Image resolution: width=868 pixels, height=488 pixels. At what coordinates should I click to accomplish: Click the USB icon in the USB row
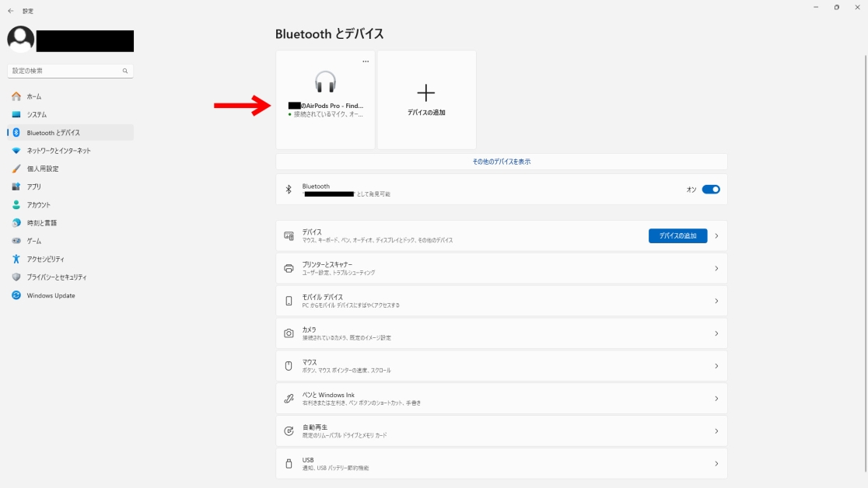click(289, 463)
